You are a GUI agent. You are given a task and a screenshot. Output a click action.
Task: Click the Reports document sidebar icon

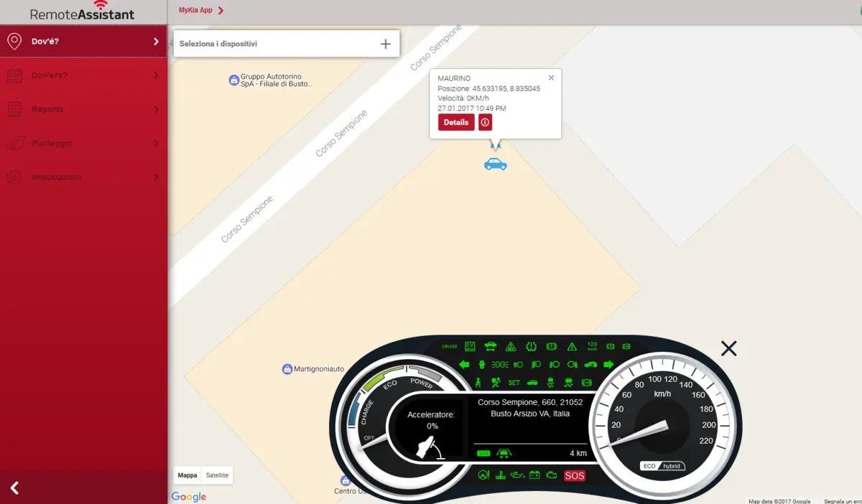[x=14, y=109]
